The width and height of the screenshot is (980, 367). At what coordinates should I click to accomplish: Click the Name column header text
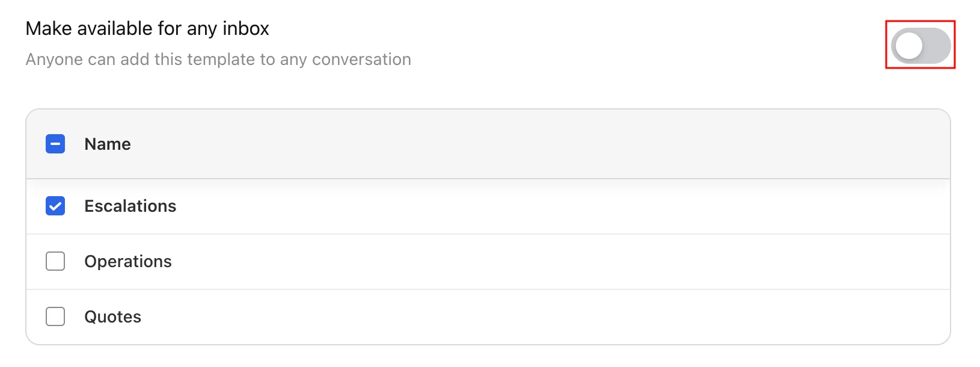pos(108,144)
